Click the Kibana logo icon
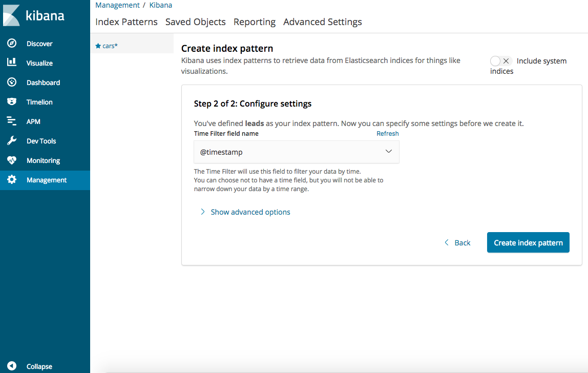 pos(11,15)
